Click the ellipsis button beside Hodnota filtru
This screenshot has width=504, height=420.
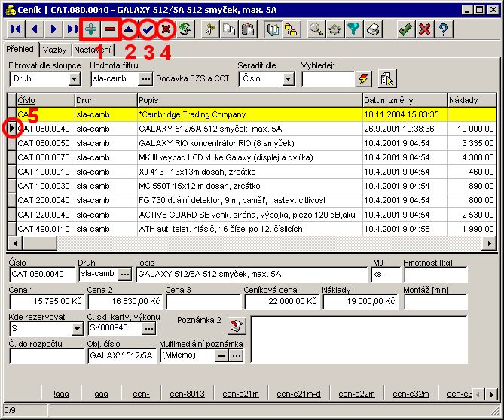click(146, 78)
